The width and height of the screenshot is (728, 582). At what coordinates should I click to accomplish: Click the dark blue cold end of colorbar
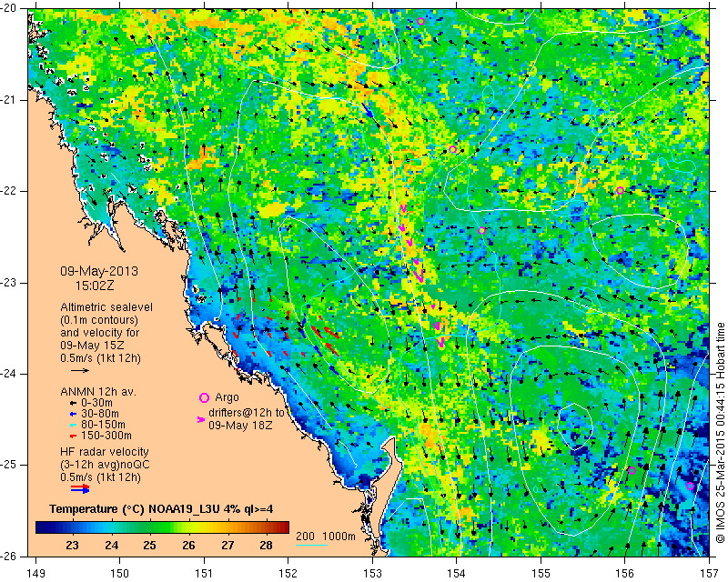tap(42, 527)
